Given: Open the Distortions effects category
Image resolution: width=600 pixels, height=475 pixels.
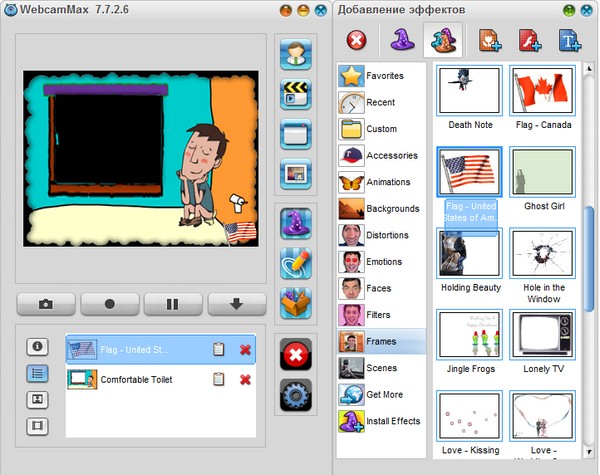Looking at the screenshot, I should click(x=380, y=235).
